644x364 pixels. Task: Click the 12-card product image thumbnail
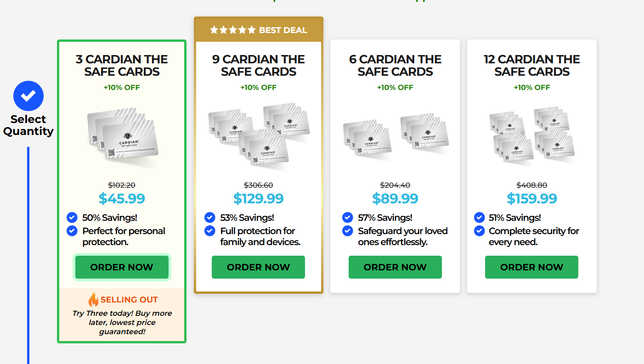(532, 135)
